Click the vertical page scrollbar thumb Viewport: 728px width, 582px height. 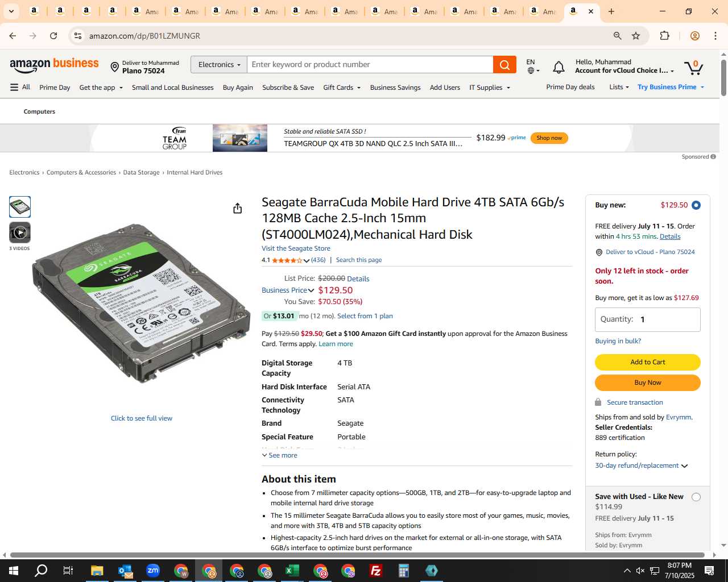pos(723,77)
